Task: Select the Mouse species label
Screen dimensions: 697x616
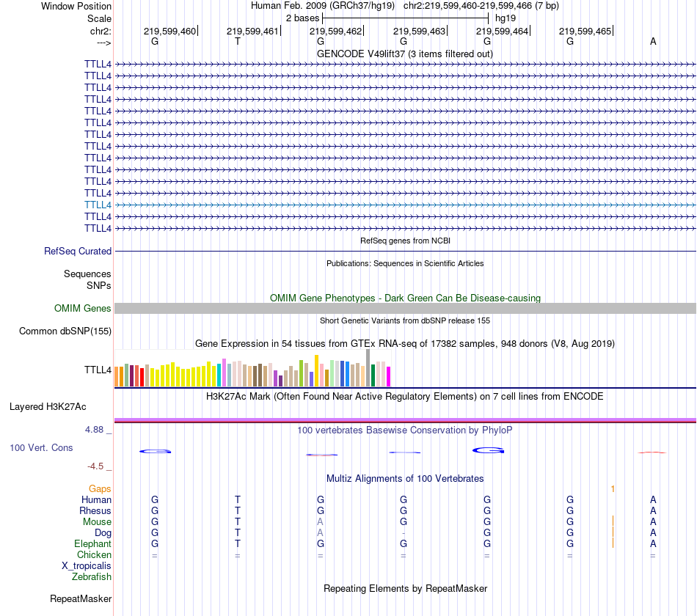Action: point(97,522)
